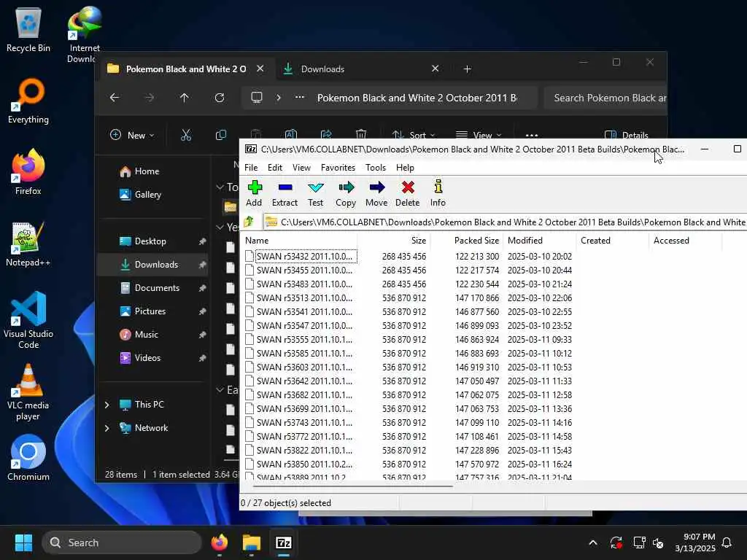747x560 pixels.
Task: Open the View menu in 7-Zip
Action: tap(301, 168)
